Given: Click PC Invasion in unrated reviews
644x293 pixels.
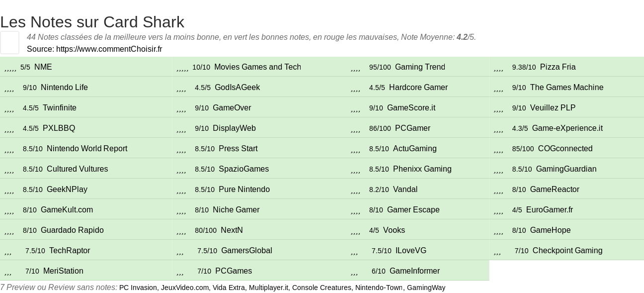Looking at the screenshot, I should click(138, 288).
